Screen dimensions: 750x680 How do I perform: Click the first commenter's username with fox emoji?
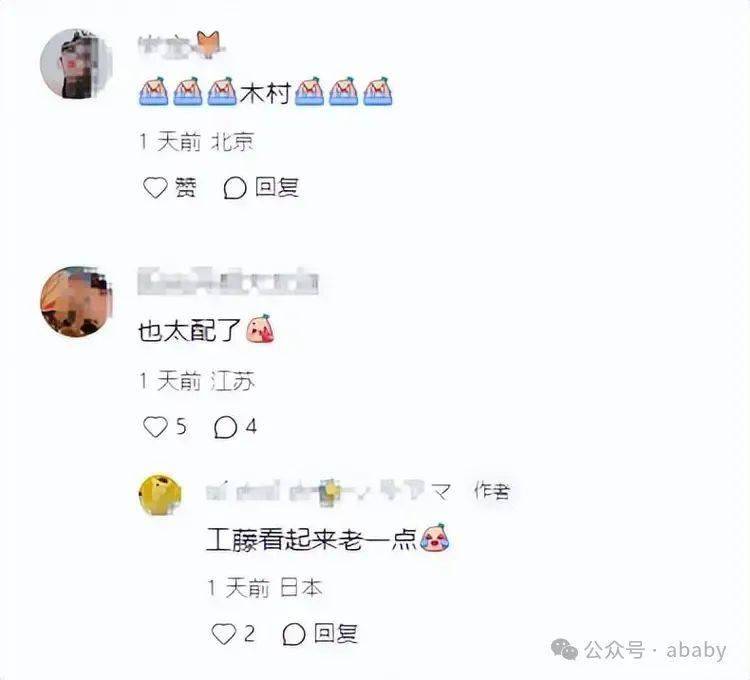coord(181,45)
